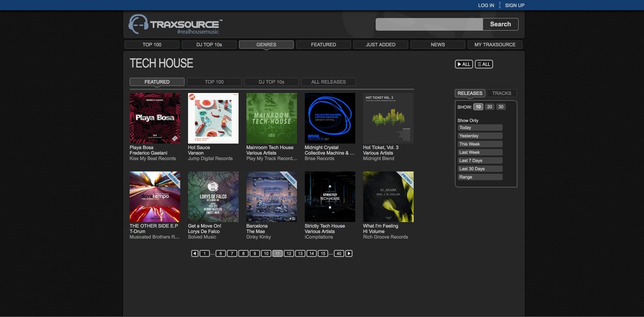
Task: Open TOP 100 in main navigation bar
Action: click(152, 45)
